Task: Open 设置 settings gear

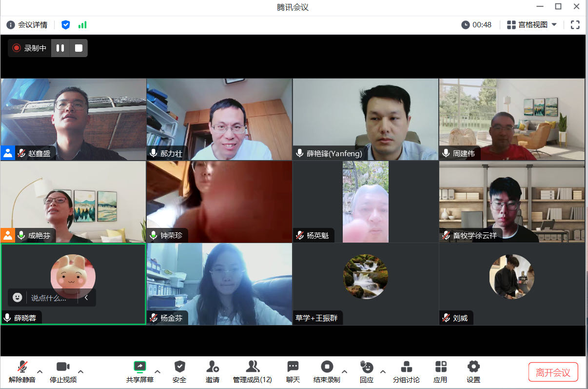Action: point(473,372)
